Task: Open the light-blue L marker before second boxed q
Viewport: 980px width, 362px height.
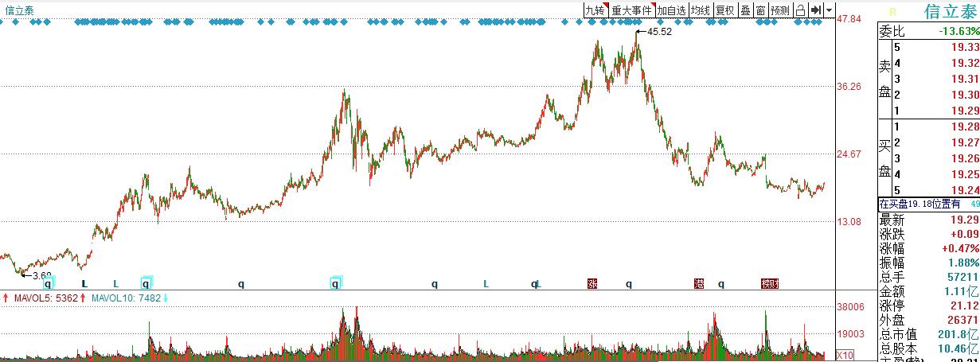Action: coord(115,283)
